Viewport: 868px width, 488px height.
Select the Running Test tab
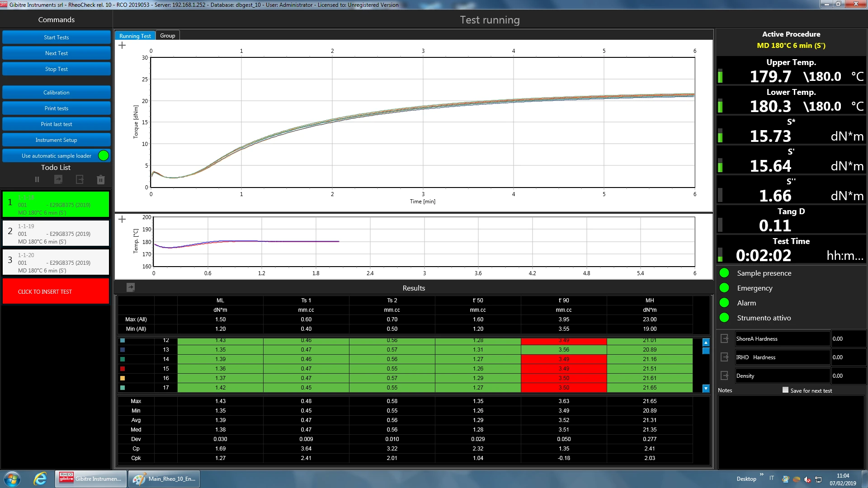click(135, 36)
